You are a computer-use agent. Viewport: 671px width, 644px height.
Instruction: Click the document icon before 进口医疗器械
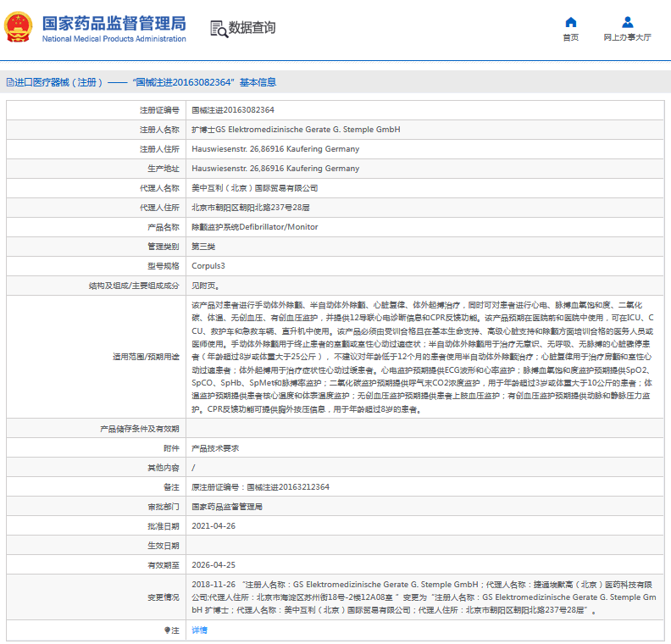tap(10, 82)
